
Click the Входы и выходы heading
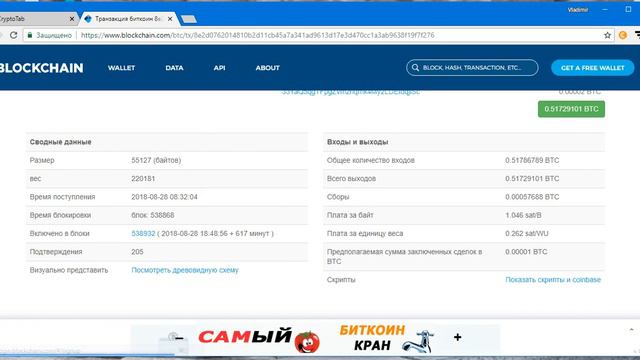(357, 142)
